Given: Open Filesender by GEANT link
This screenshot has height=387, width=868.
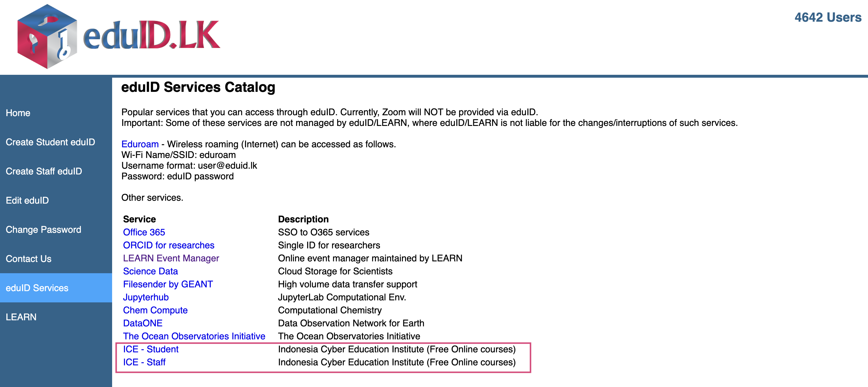Looking at the screenshot, I should (168, 284).
